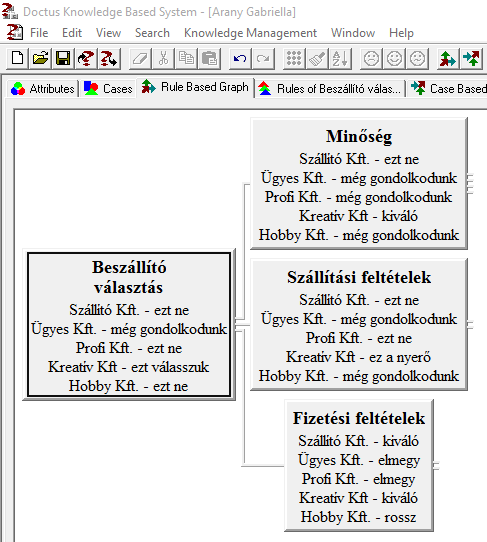The width and height of the screenshot is (487, 542).
Task: Run case based reasoning arrows icon
Action: pyautogui.click(x=471, y=58)
